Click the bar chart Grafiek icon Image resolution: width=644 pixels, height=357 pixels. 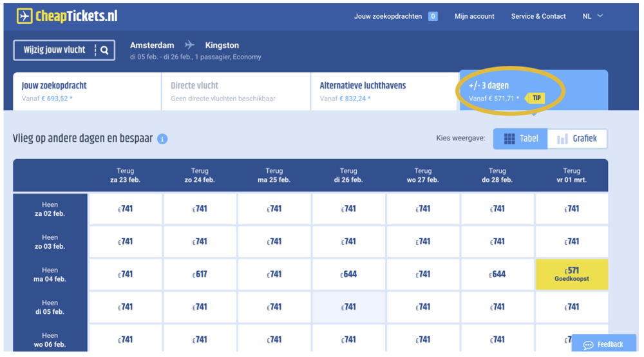coord(562,139)
